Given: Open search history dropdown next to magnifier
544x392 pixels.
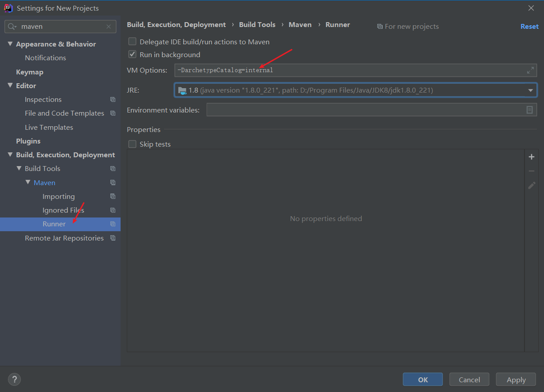Looking at the screenshot, I should point(16,27).
